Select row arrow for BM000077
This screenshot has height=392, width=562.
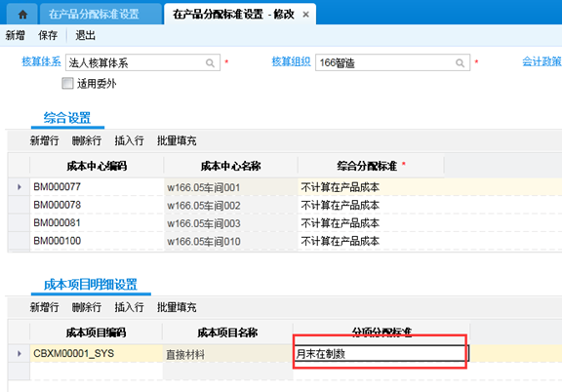[x=20, y=187]
